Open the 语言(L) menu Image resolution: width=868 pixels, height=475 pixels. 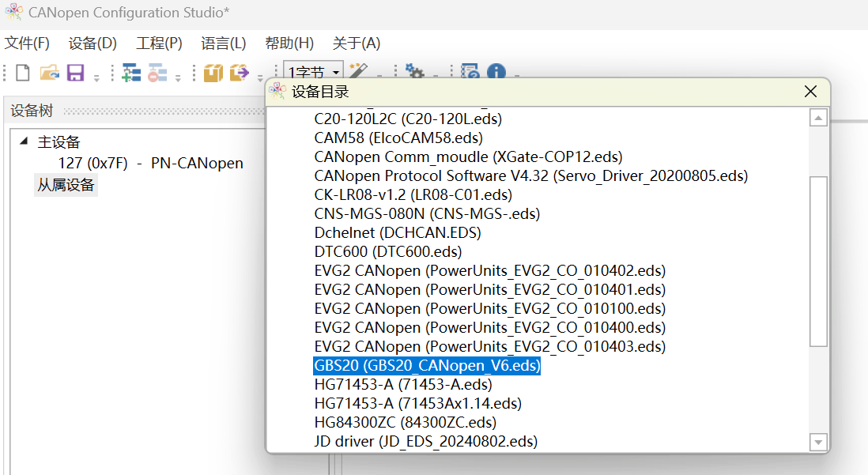(223, 43)
